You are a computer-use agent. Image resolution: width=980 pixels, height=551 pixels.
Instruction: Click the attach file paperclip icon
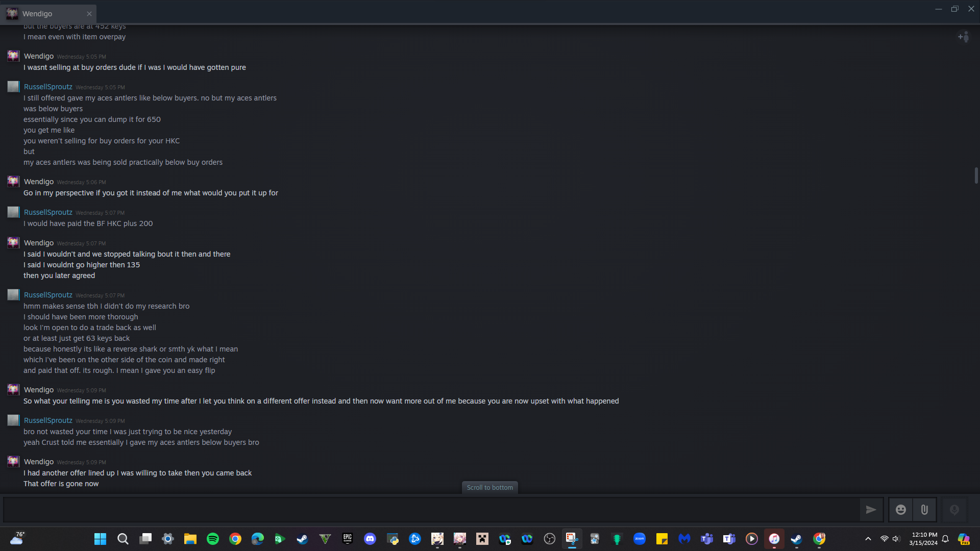(924, 509)
